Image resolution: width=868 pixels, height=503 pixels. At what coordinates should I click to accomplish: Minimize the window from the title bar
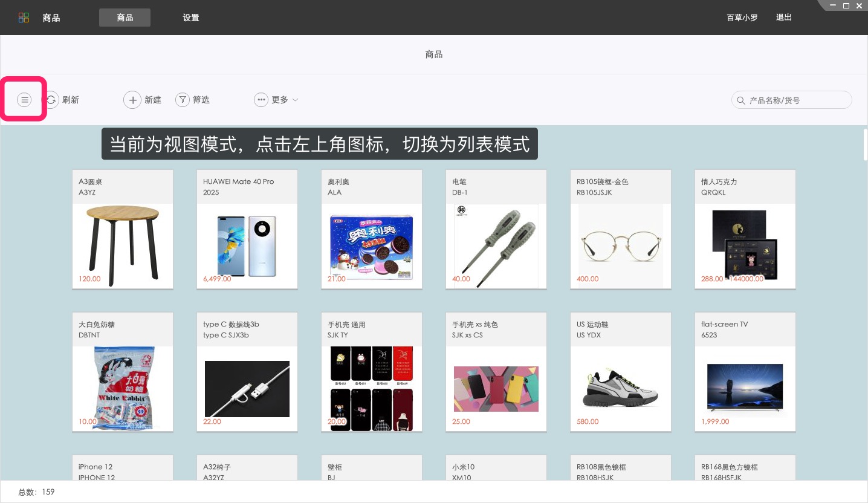point(833,5)
